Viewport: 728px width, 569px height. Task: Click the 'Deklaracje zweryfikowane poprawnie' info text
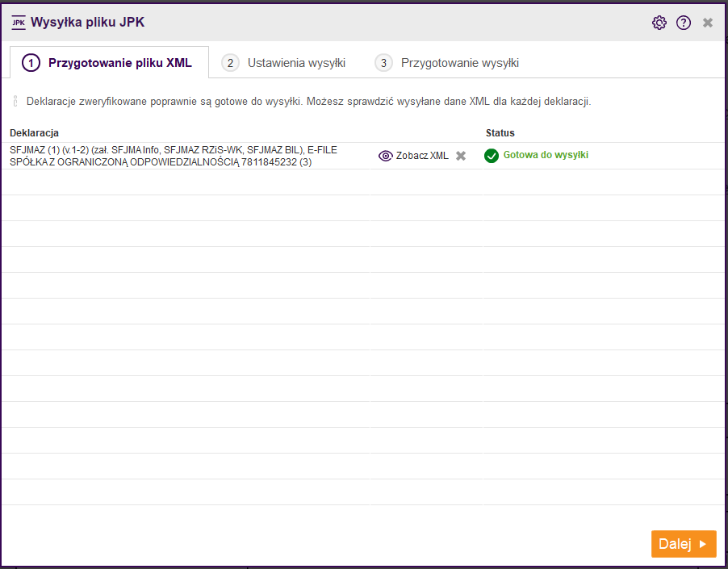coord(309,101)
